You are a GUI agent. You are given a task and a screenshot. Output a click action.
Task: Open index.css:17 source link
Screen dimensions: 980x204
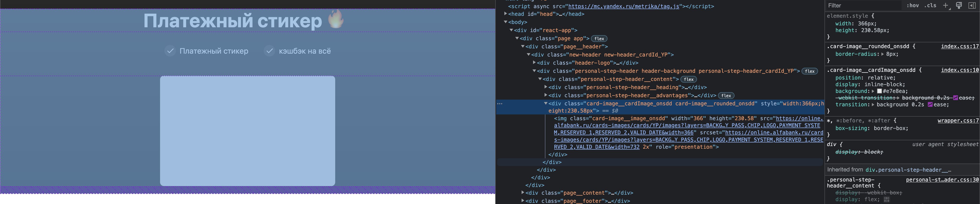point(959,46)
